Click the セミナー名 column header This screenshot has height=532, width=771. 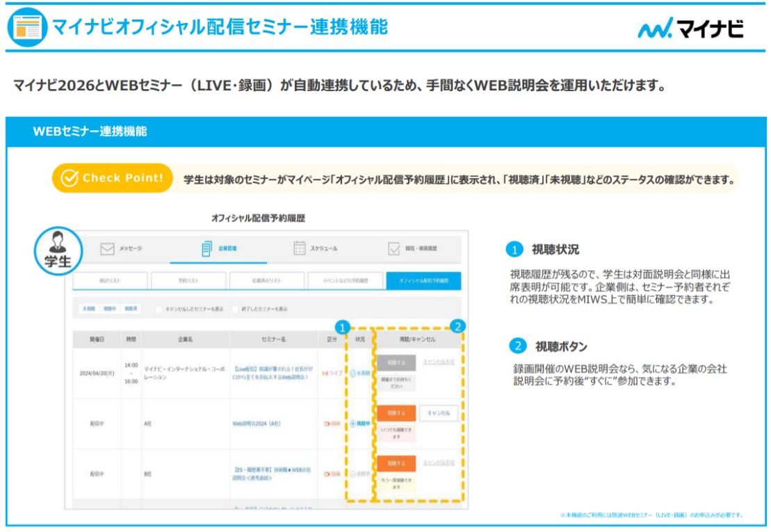point(274,339)
